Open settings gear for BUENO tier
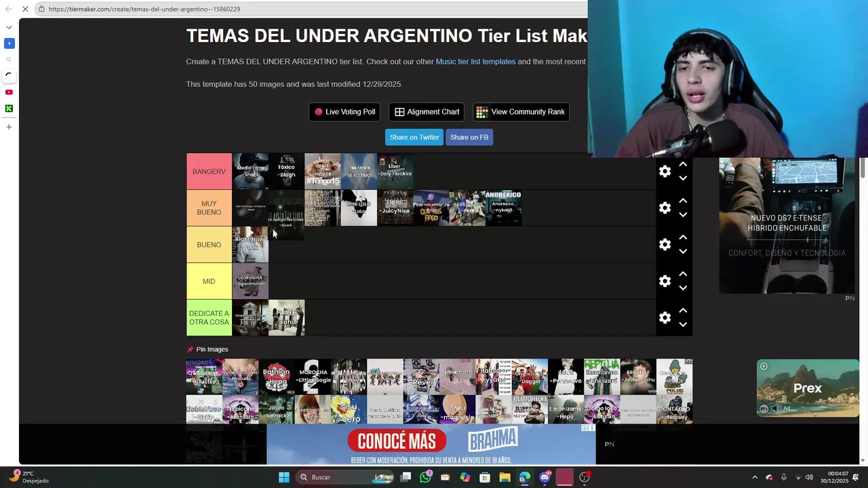868x488 pixels. coord(665,245)
